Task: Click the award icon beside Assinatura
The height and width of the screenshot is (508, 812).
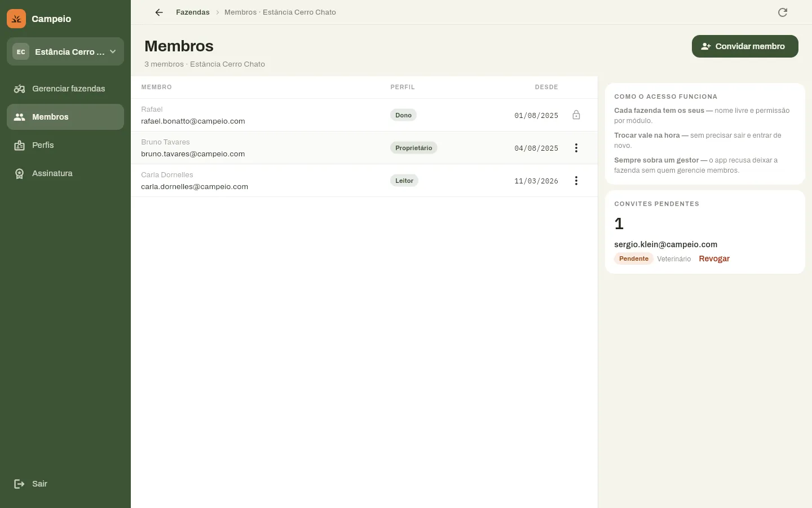Action: pos(20,173)
